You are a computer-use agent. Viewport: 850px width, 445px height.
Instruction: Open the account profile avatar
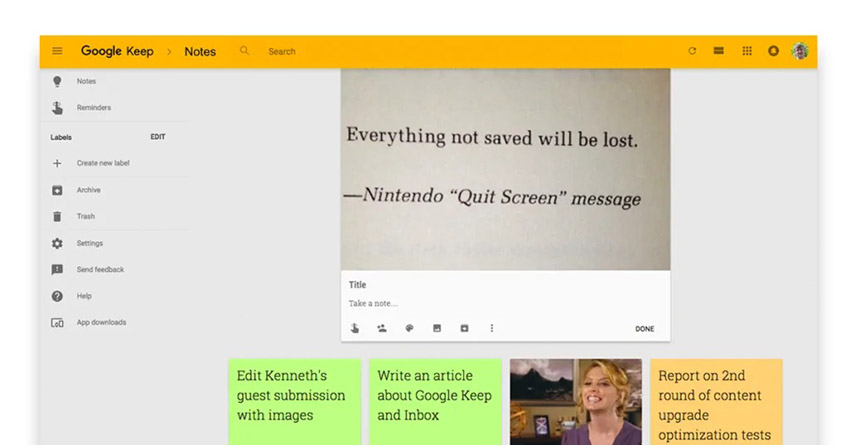800,51
